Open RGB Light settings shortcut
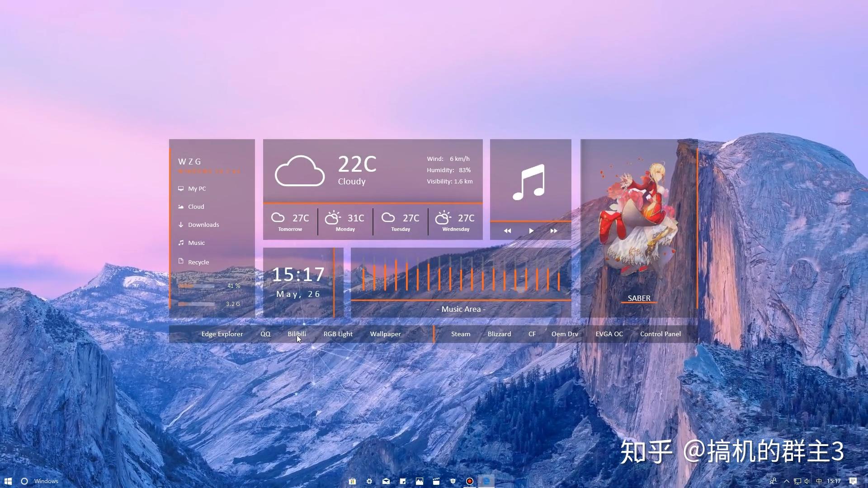 [338, 333]
